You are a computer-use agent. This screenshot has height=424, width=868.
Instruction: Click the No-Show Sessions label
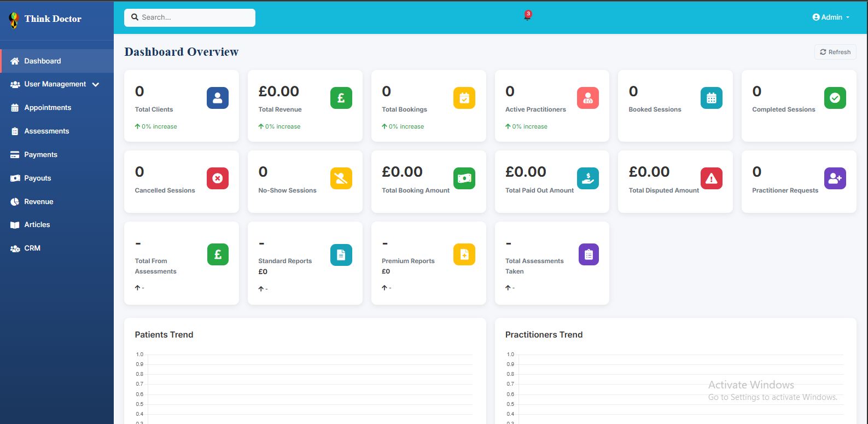287,190
